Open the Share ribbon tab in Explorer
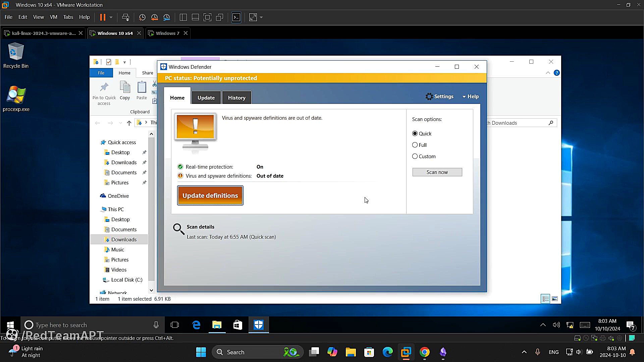 (x=148, y=73)
